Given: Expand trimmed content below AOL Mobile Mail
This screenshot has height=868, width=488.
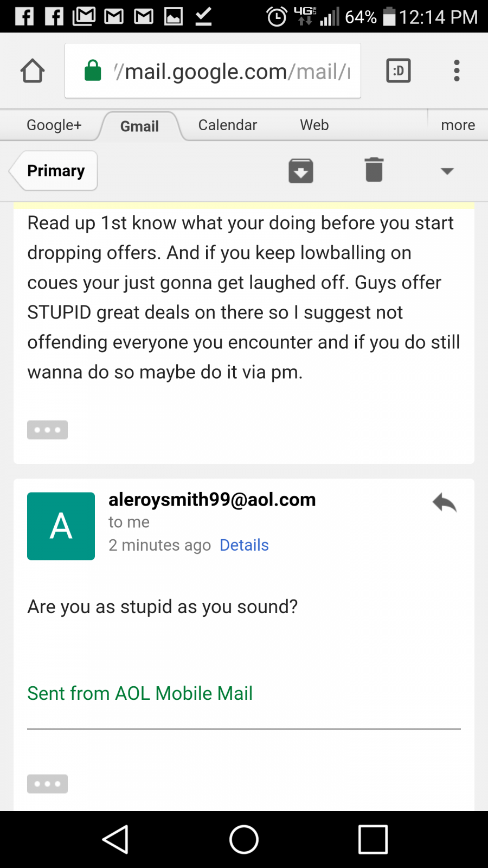Looking at the screenshot, I should 48,784.
